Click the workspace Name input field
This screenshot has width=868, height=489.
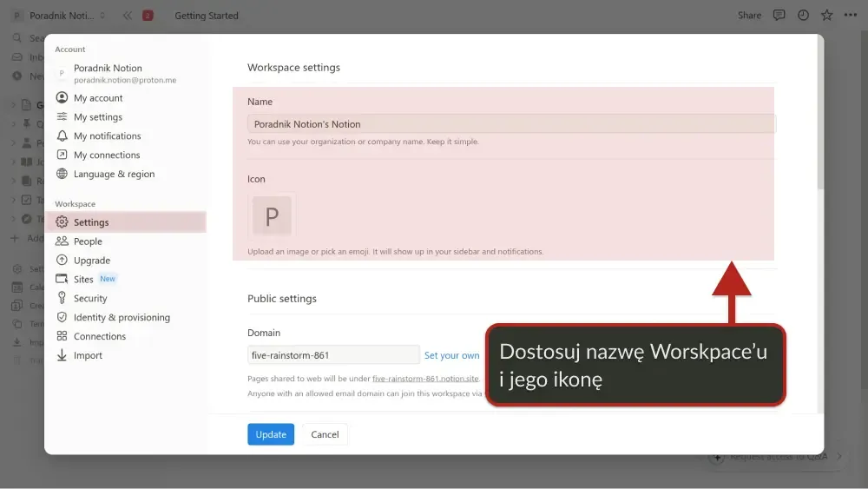(511, 124)
